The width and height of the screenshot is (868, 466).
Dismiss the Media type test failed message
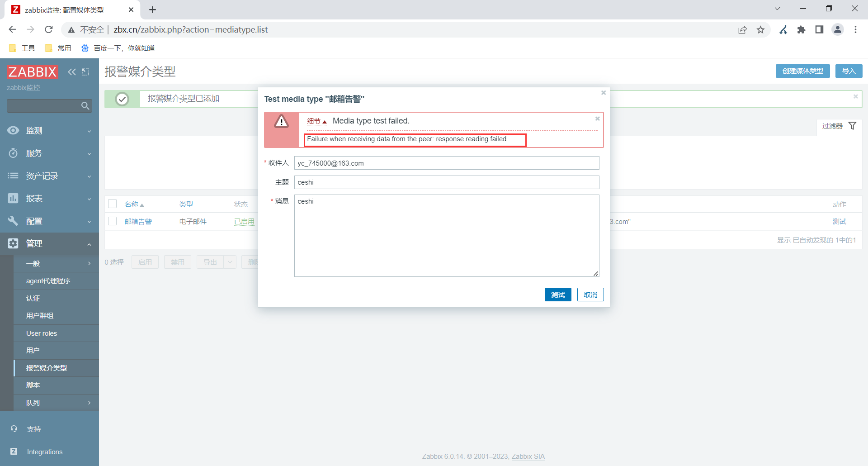(x=597, y=119)
